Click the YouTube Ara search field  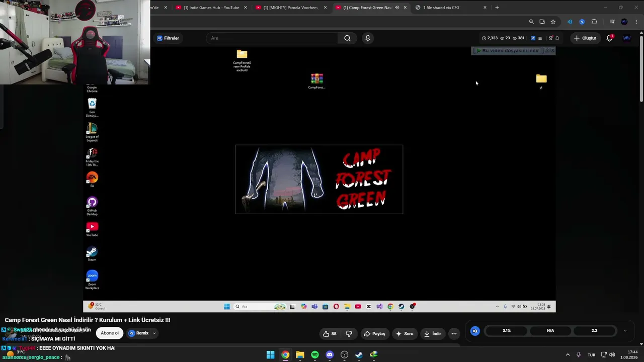tap(272, 38)
